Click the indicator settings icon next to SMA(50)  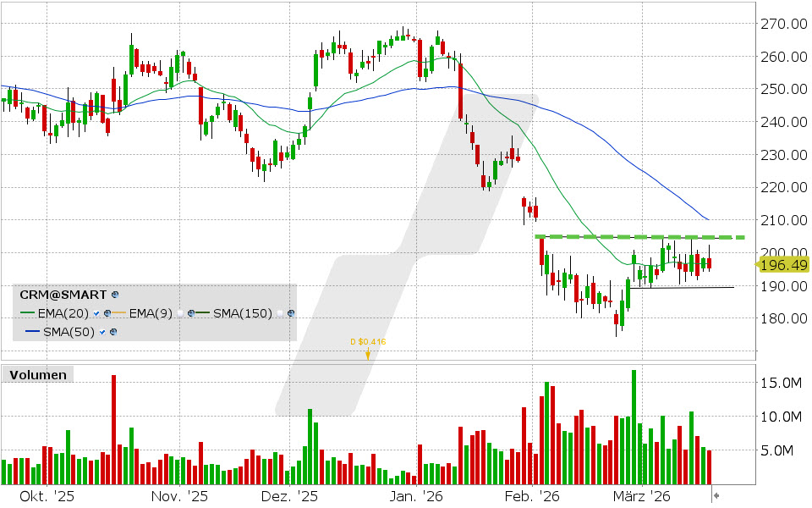[113, 332]
